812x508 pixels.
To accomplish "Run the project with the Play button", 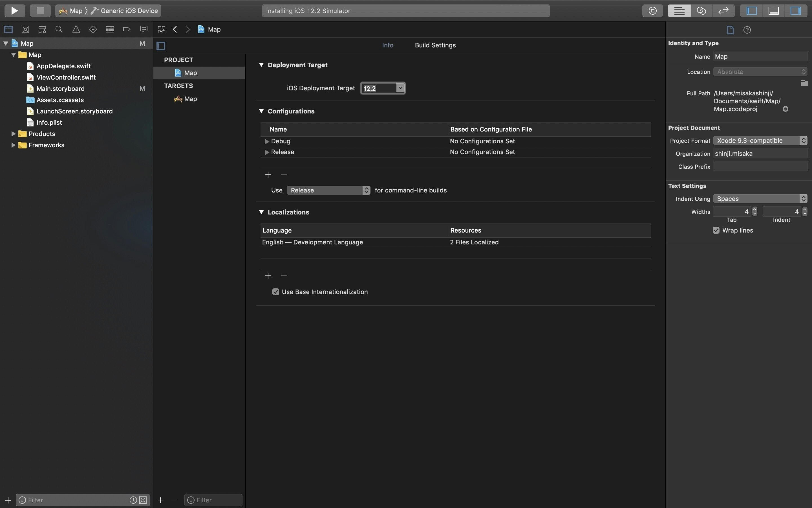I will click(x=14, y=10).
